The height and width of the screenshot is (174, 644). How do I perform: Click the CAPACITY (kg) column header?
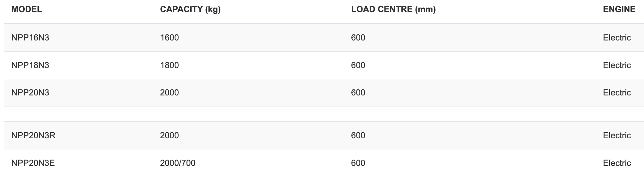190,9
